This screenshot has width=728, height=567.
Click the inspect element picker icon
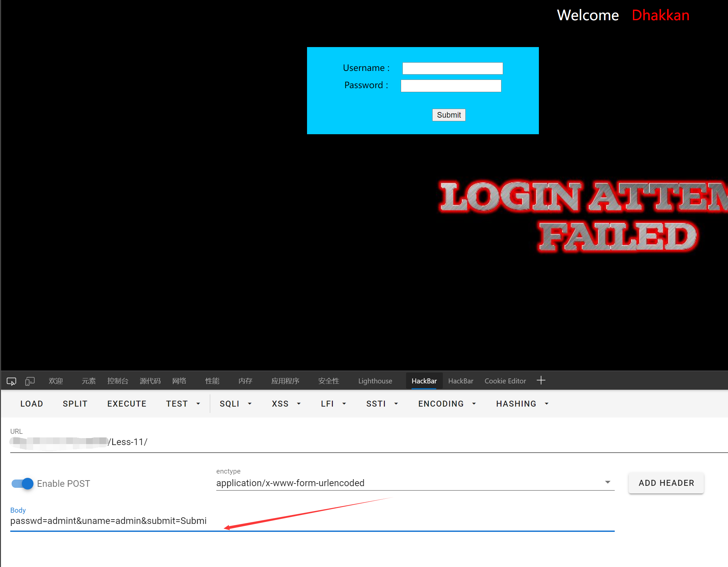pyautogui.click(x=11, y=381)
